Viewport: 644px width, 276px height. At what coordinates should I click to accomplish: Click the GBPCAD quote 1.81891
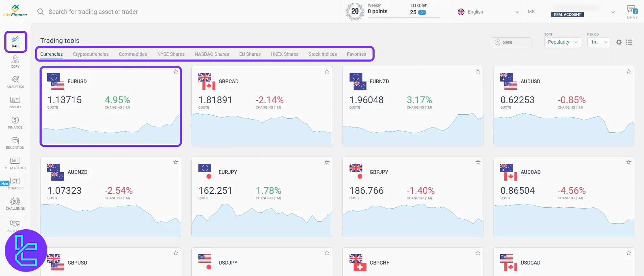point(215,100)
